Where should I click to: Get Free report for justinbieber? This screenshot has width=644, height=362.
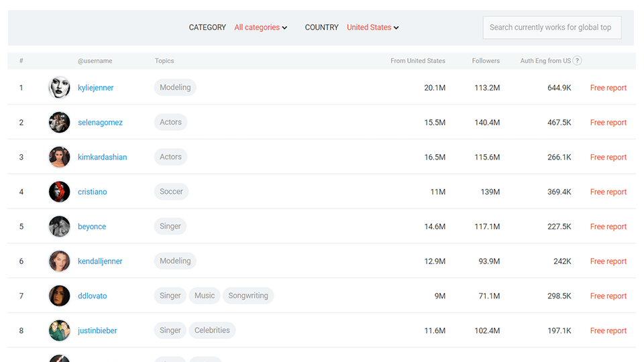[x=608, y=330]
